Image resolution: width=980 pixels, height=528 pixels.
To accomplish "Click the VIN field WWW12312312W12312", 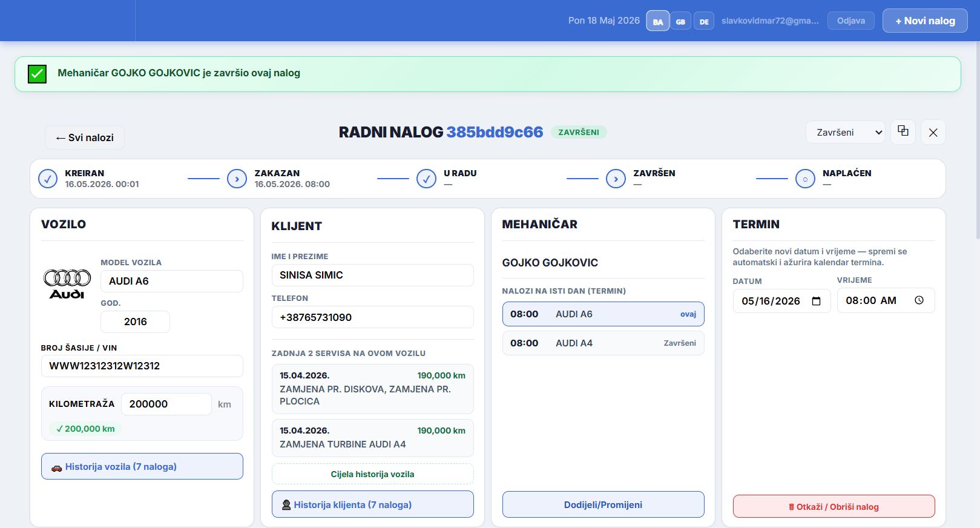I will tap(142, 366).
